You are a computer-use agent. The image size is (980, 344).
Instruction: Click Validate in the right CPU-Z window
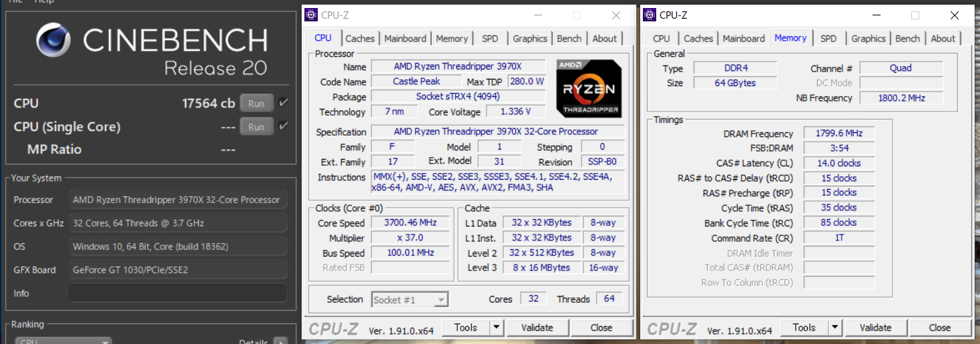tap(876, 327)
